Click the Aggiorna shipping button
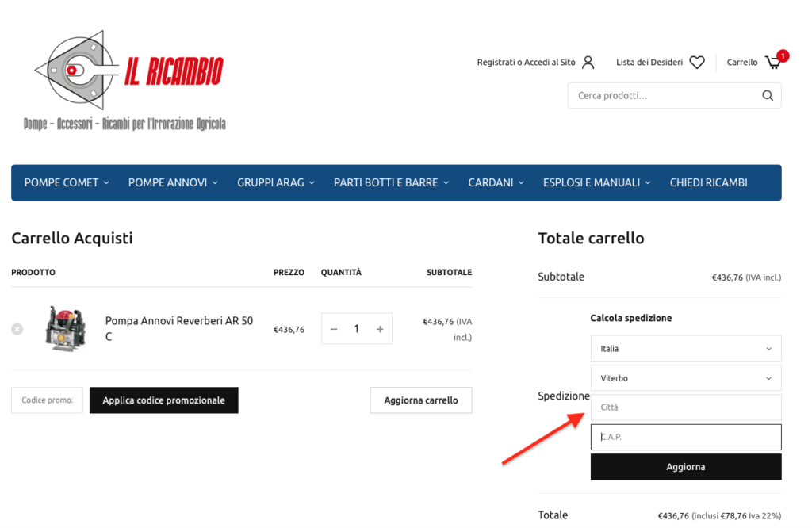Viewport: 812px width, 528px height. (x=686, y=467)
